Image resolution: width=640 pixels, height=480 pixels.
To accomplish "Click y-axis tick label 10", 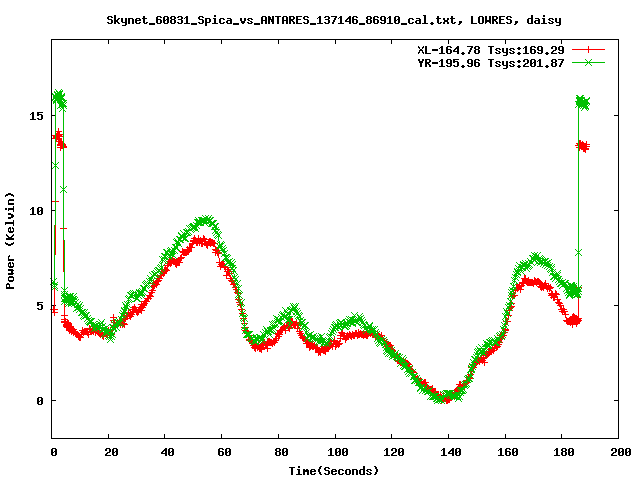I will point(36,211).
